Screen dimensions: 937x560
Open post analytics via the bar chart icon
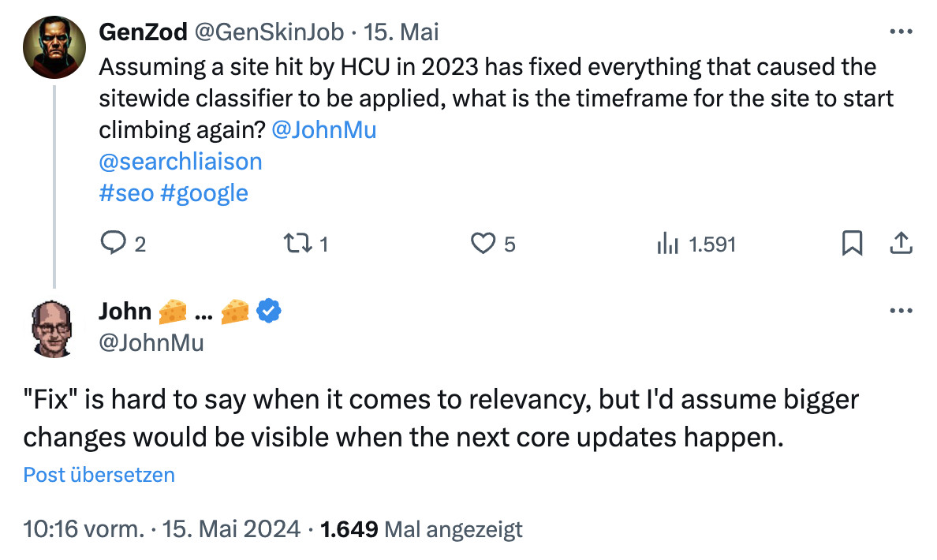[x=668, y=245]
